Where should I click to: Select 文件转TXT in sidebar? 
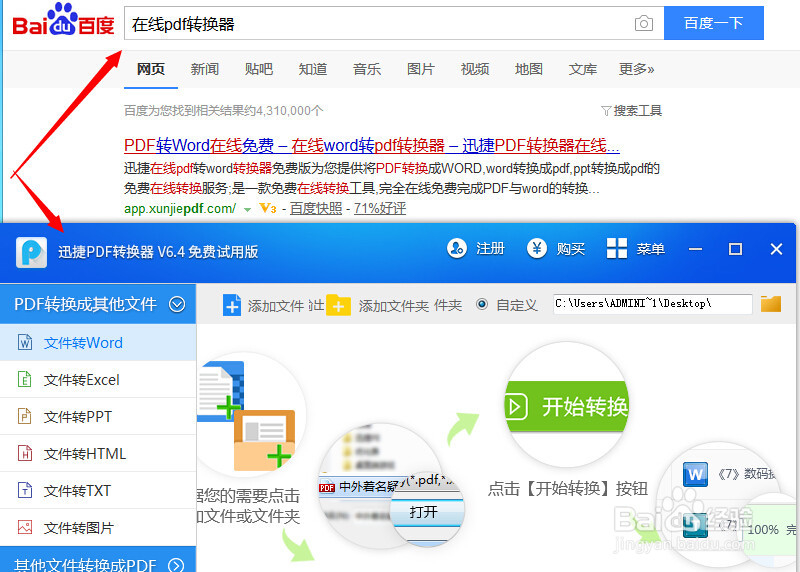pyautogui.click(x=98, y=490)
